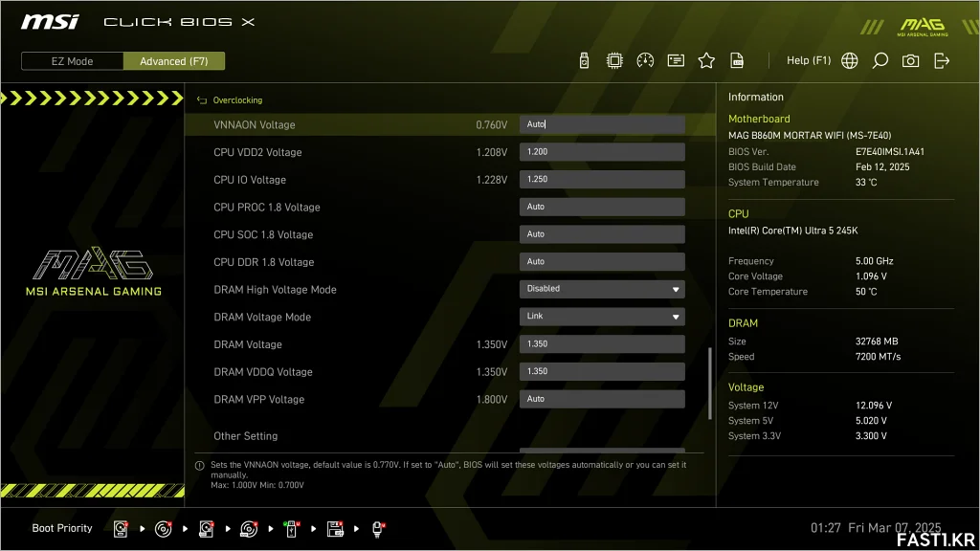Click the Core Temperature 50 °C value
This screenshot has height=551, width=980.
coord(866,292)
